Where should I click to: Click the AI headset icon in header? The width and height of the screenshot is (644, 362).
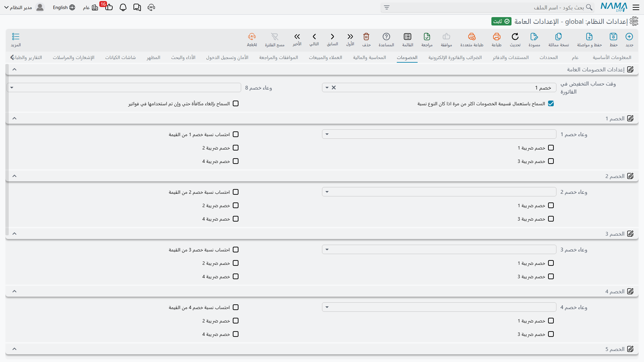coord(151,7)
